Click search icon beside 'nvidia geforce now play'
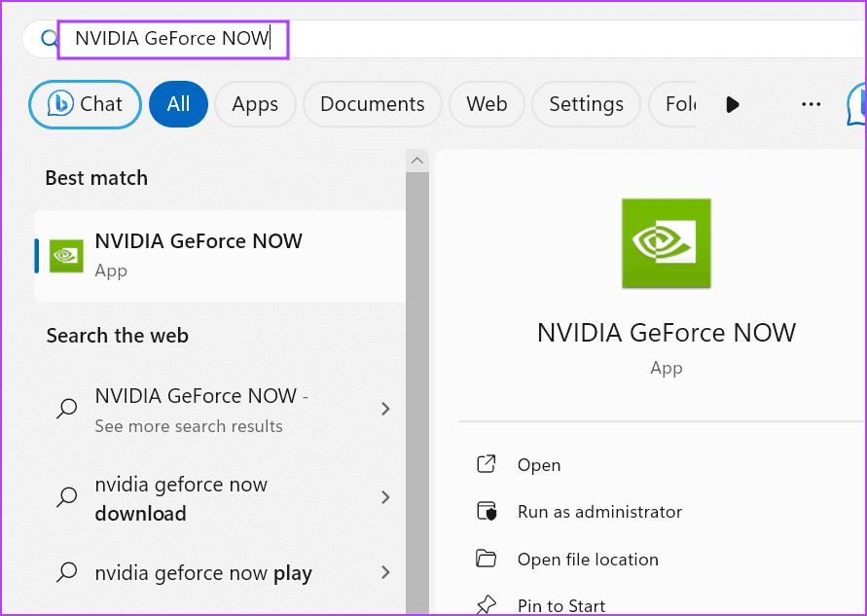 click(x=67, y=572)
